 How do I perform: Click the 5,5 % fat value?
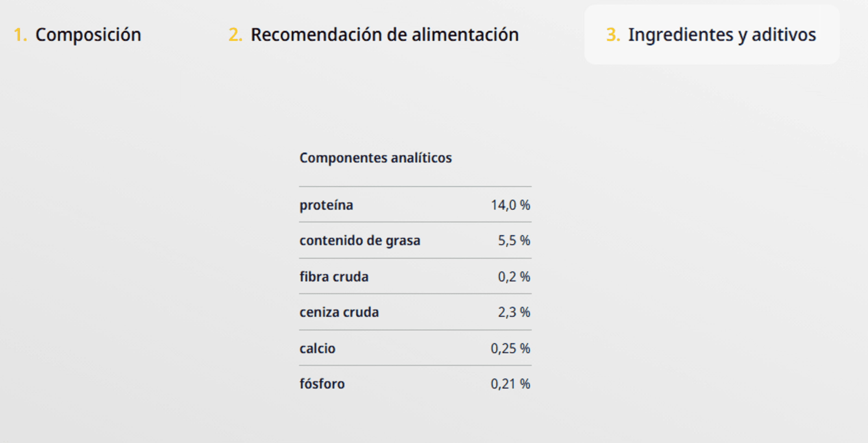pyautogui.click(x=514, y=241)
